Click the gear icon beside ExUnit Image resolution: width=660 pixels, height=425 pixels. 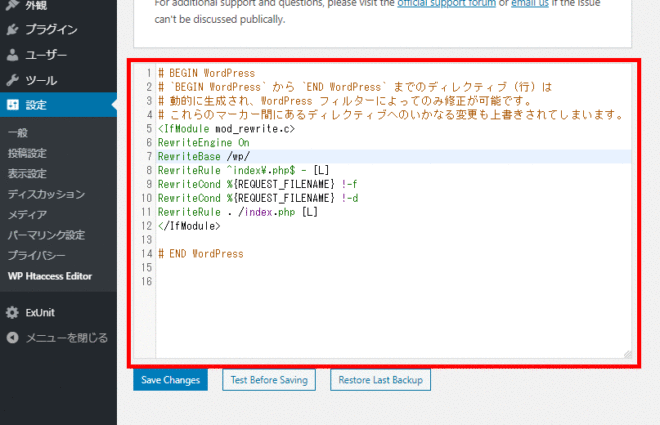tap(13, 313)
